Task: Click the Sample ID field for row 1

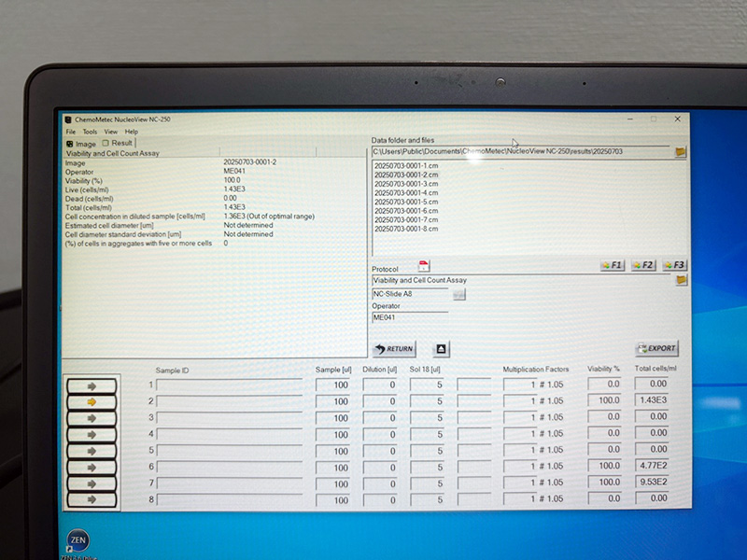Action: (x=229, y=385)
